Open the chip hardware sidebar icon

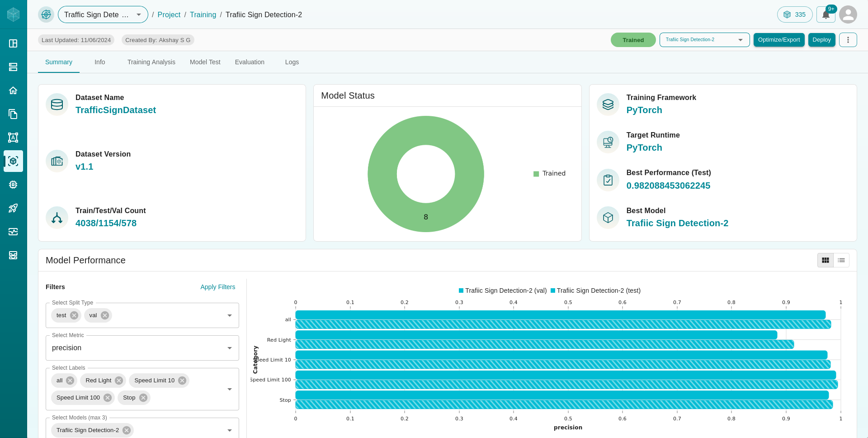click(x=13, y=185)
